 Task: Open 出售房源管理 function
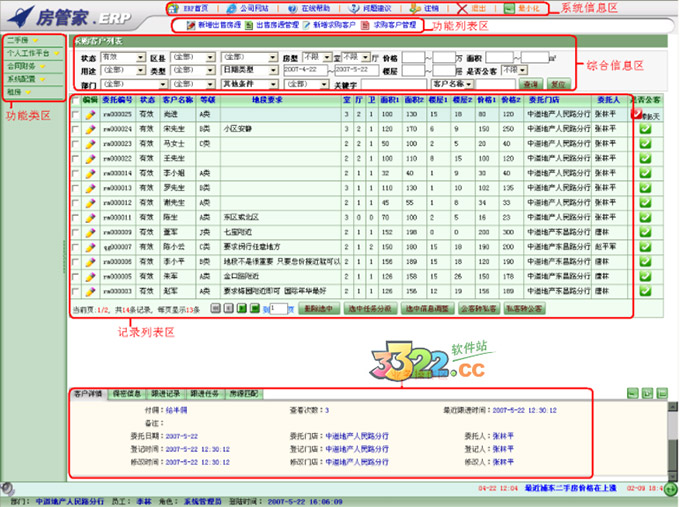[272, 25]
